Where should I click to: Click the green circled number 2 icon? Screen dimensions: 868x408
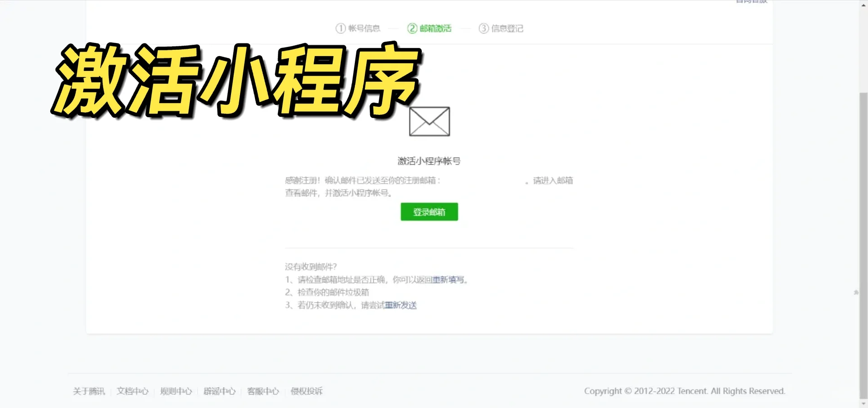[412, 28]
